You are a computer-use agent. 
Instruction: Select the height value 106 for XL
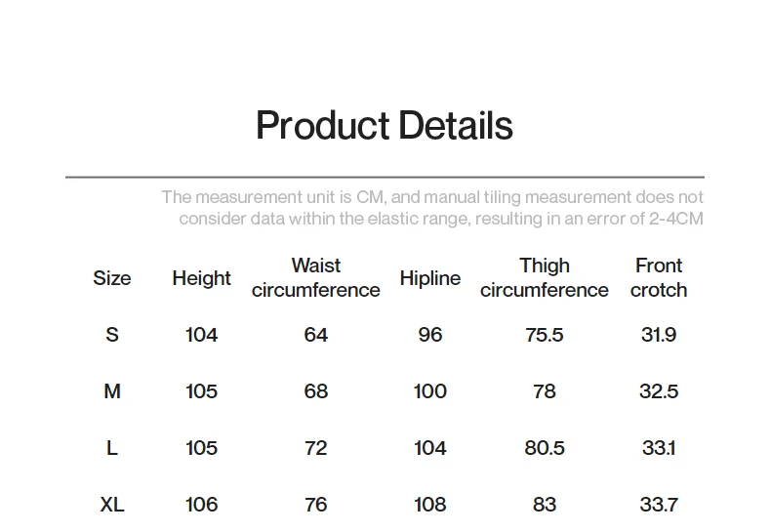coord(201,505)
